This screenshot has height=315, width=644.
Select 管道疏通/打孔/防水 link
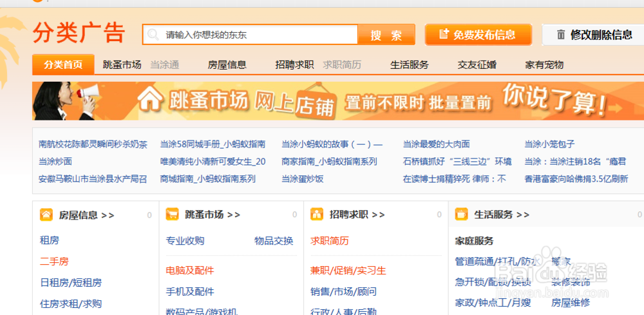(497, 261)
